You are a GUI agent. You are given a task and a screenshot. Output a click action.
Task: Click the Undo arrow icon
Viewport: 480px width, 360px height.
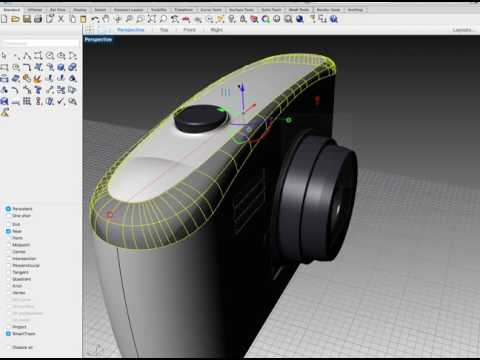[x=95, y=19]
